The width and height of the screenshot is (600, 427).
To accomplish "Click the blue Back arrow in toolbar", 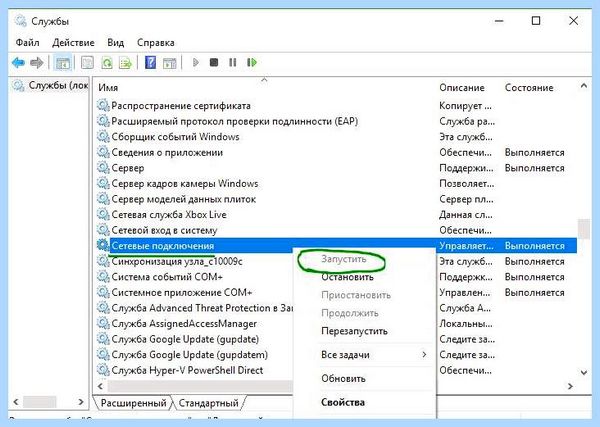I will [x=18, y=62].
